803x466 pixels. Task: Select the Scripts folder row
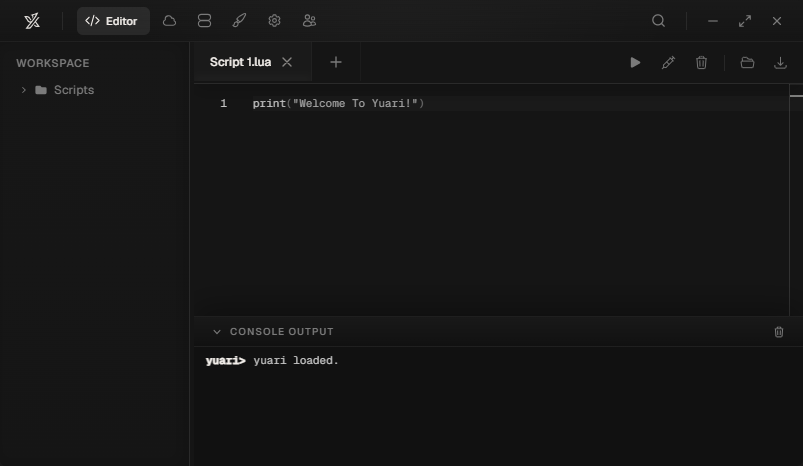pos(95,90)
